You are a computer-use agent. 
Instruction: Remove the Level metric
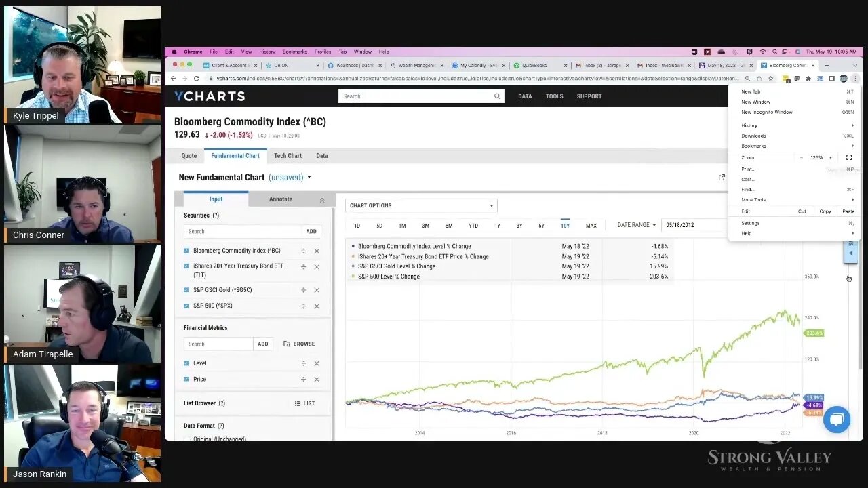pos(317,363)
